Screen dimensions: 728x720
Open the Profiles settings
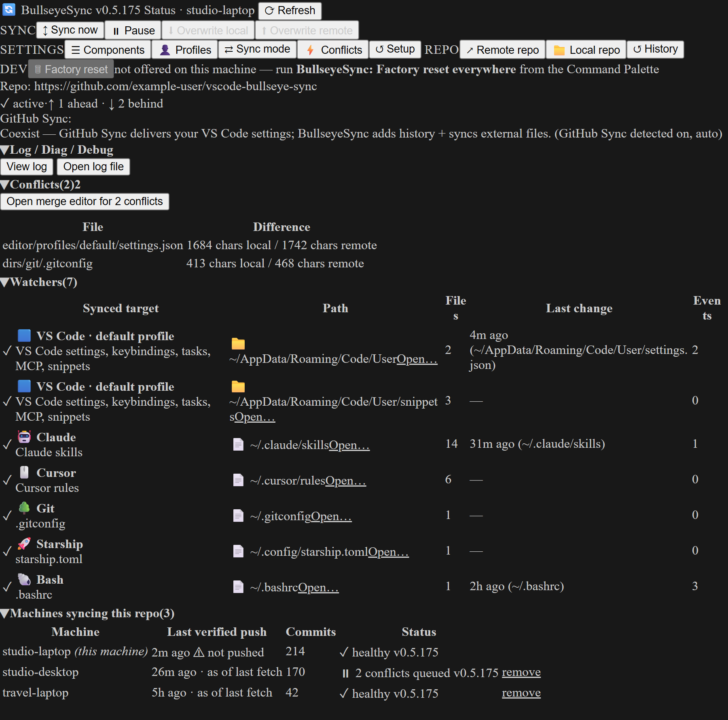tap(185, 50)
